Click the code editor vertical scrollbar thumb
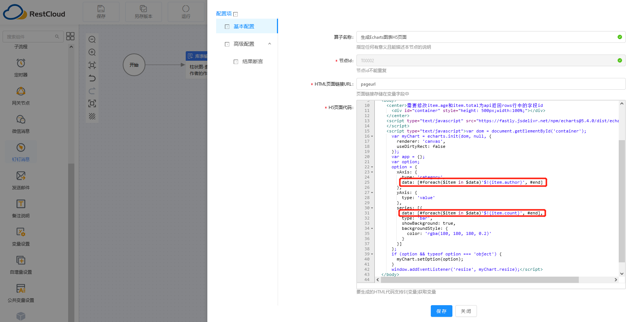644x322 pixels. [x=622, y=201]
